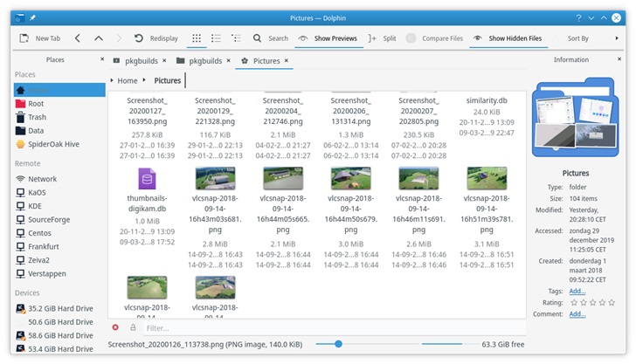Click the Add tags link
This screenshot has width=636, height=364.
(577, 291)
